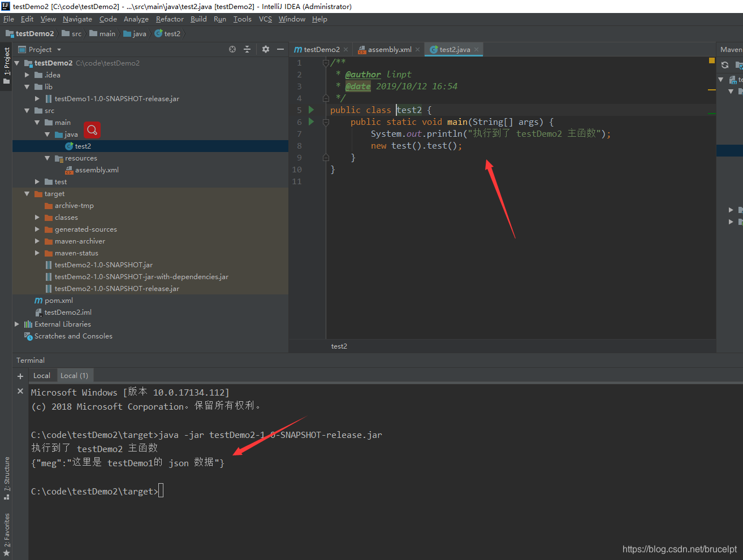The width and height of the screenshot is (743, 560).
Task: Expand the generated-sources folder
Action: 37,229
